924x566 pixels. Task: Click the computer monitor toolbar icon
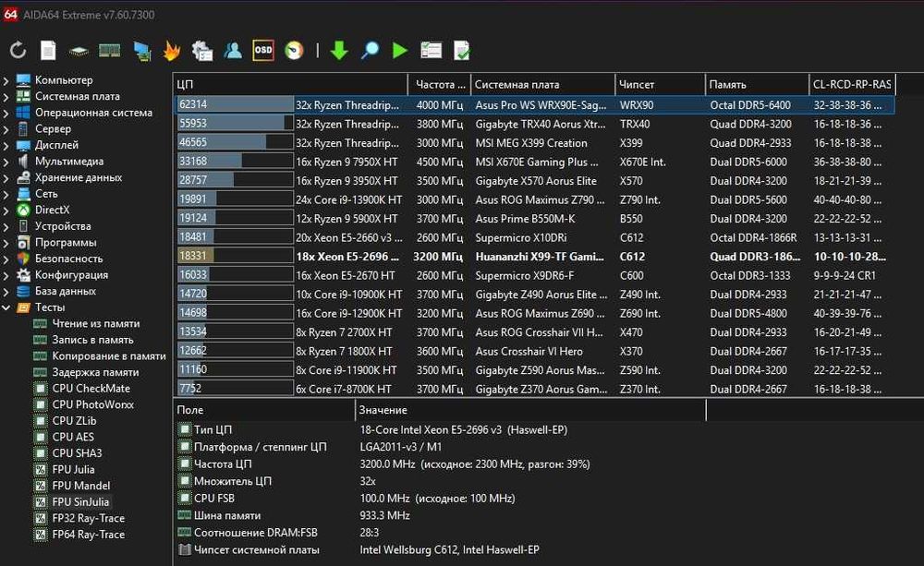pos(142,51)
